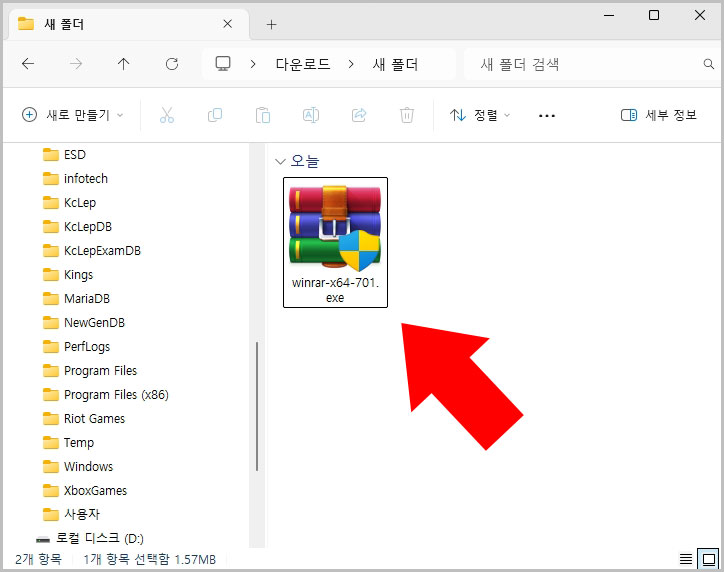Toggle the 세부 정보 details pane

click(x=658, y=115)
